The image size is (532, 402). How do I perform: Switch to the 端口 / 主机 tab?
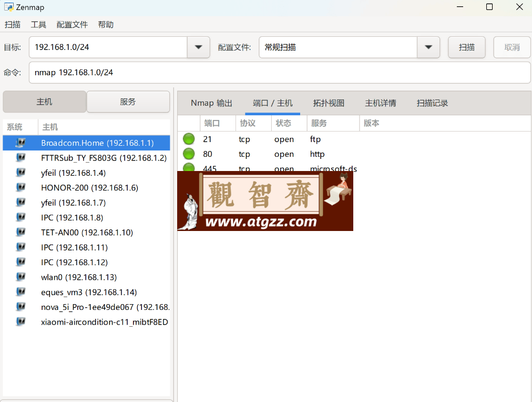pos(272,103)
